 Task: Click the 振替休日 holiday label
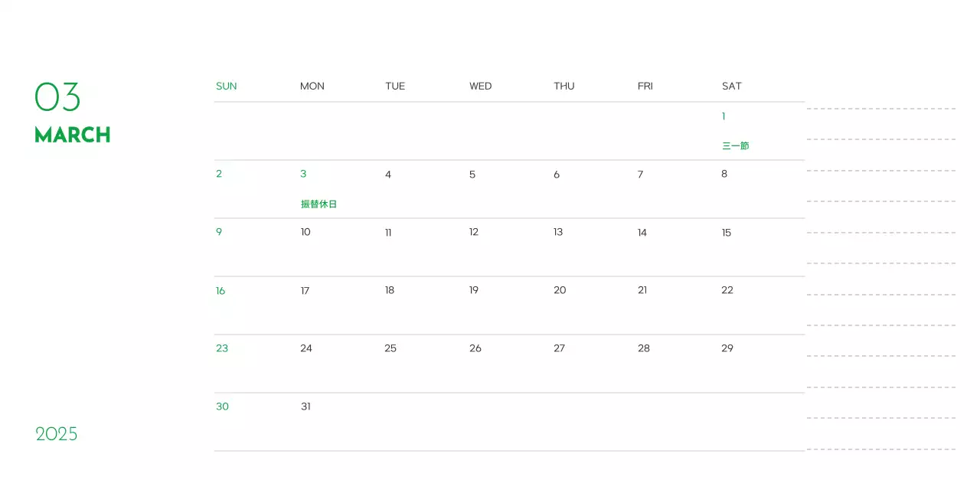click(x=318, y=204)
